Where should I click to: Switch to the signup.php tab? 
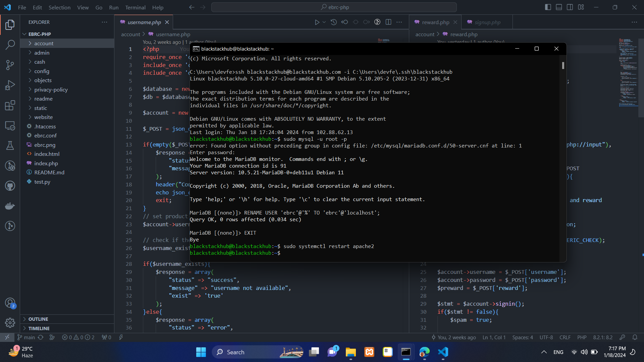pos(487,22)
